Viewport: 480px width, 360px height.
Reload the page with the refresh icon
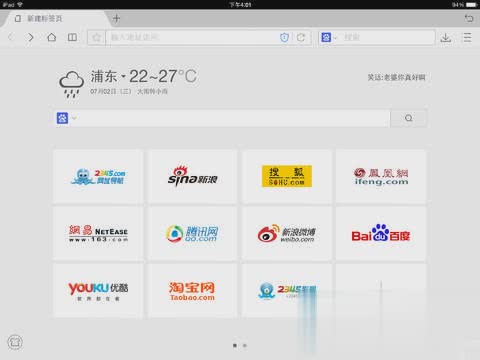coord(301,37)
